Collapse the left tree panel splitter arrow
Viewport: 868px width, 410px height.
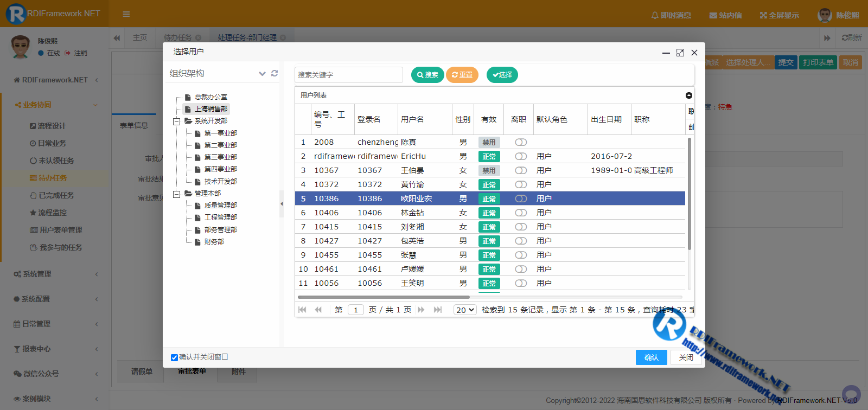coord(282,204)
